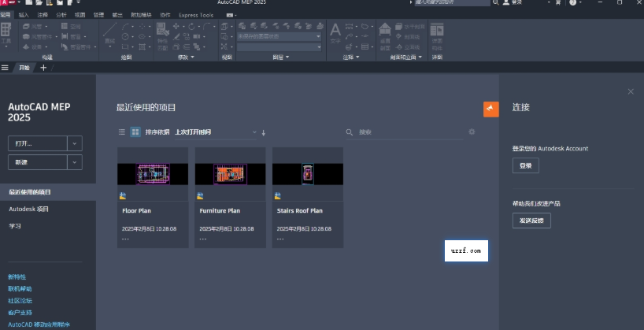Select the Rotate tool in 修改 panel
The image size is (644, 330).
[191, 26]
